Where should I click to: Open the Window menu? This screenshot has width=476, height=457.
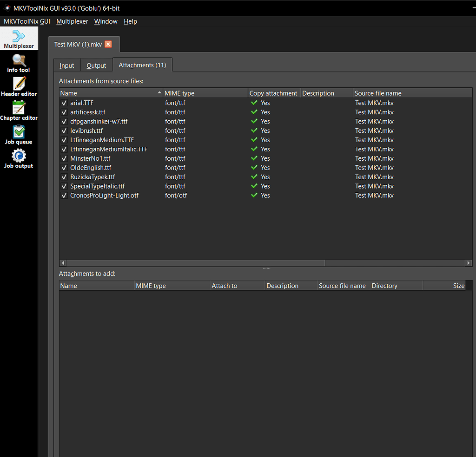tap(106, 21)
